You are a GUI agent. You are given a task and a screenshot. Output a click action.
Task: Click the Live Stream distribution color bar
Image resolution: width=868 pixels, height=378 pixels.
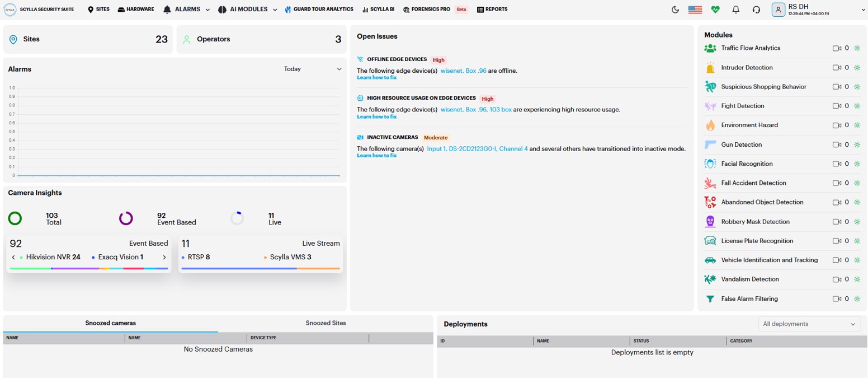coord(261,269)
